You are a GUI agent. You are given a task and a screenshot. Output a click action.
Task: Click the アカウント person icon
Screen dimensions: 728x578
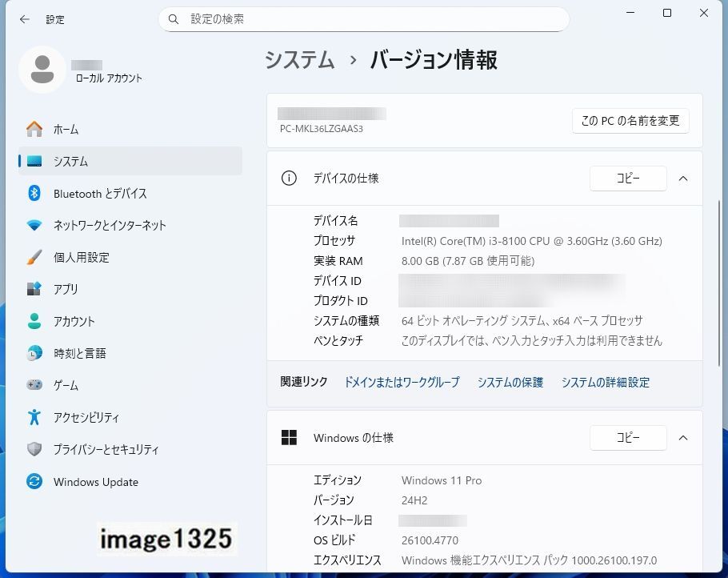34,321
